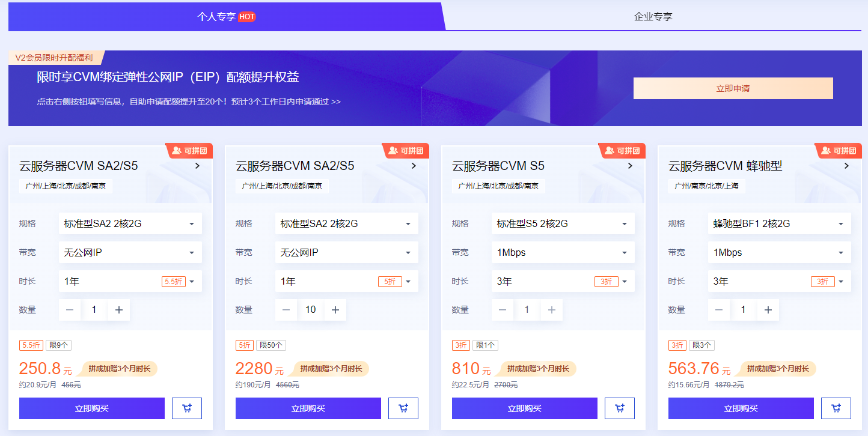Click the quantity field showing 10
868x436 pixels.
[311, 310]
